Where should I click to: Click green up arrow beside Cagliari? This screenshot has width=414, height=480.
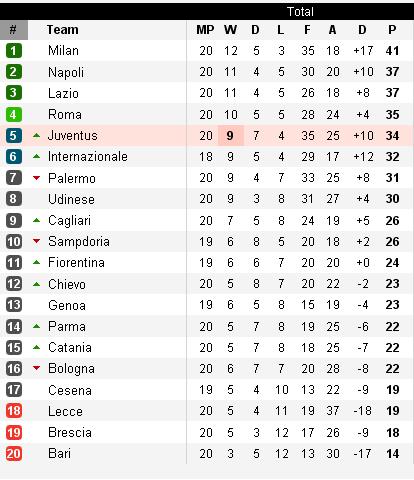point(37,220)
